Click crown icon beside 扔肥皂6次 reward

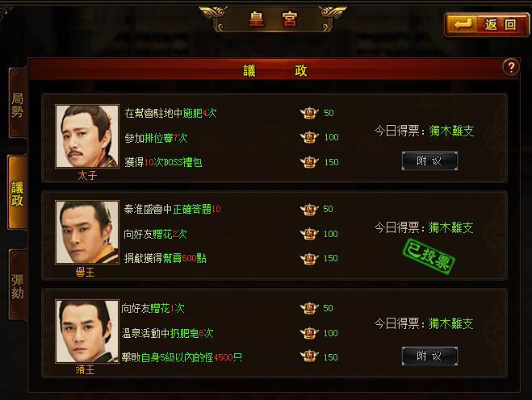coord(309,333)
